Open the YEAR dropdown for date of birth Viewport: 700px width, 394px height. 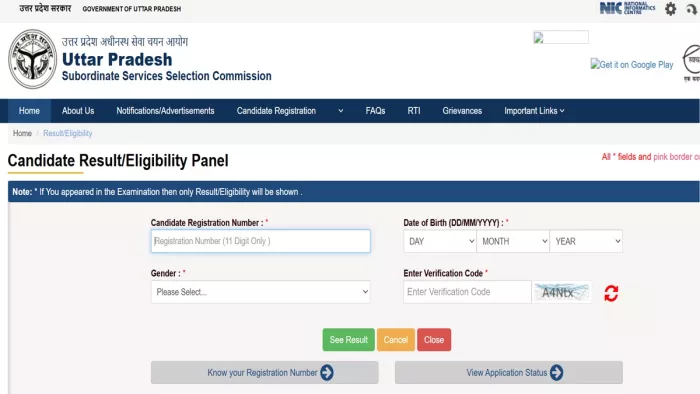tap(586, 241)
